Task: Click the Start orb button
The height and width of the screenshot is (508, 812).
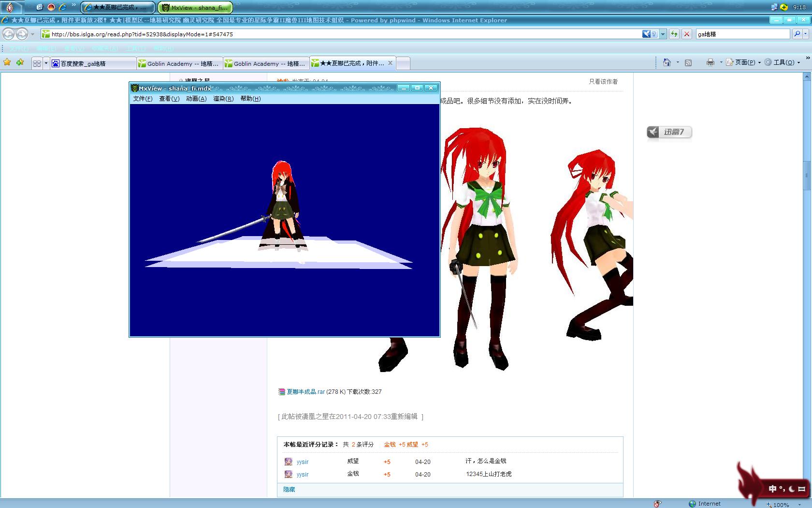Action: pyautogui.click(x=11, y=7)
